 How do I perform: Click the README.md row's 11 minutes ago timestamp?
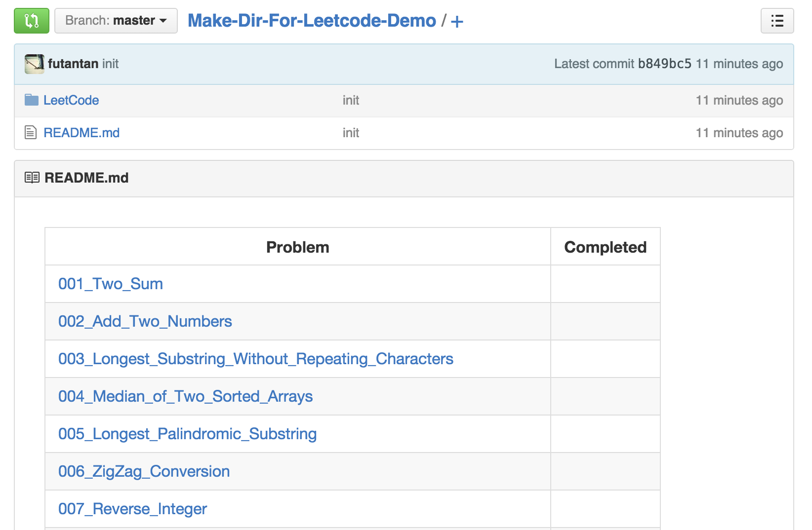coord(739,133)
